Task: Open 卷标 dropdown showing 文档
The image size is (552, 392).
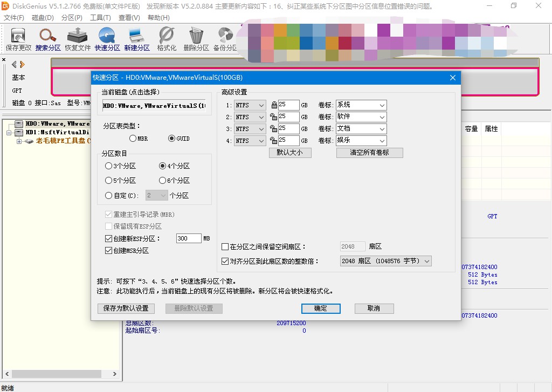Action: [x=361, y=129]
